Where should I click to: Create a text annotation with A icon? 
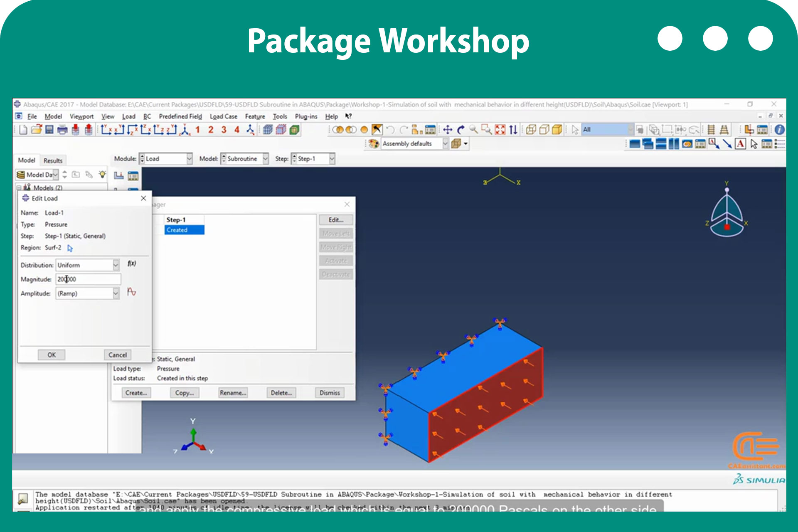pos(740,144)
